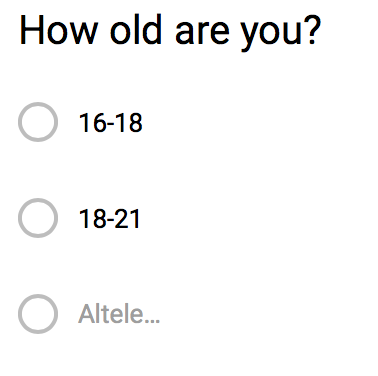Viewport: 378px width, 376px height.
Task: Select the 16-18 radio button
Action: [38, 122]
